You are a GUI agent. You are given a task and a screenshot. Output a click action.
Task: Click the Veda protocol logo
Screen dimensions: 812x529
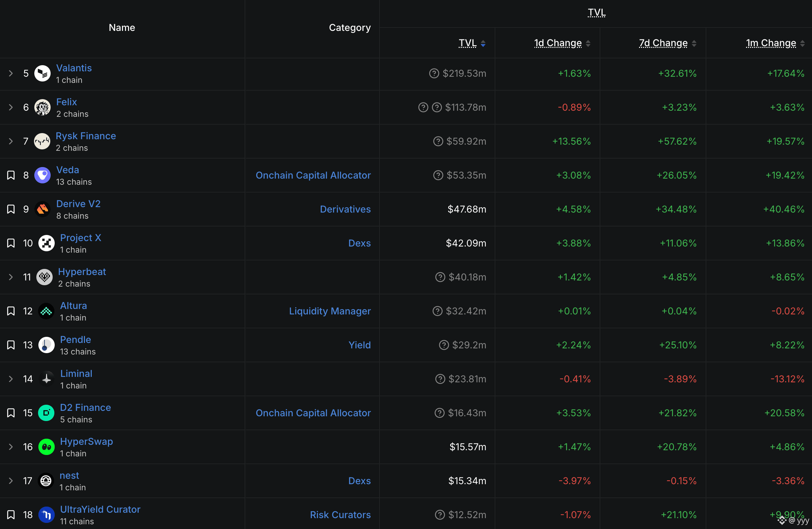pyautogui.click(x=42, y=175)
